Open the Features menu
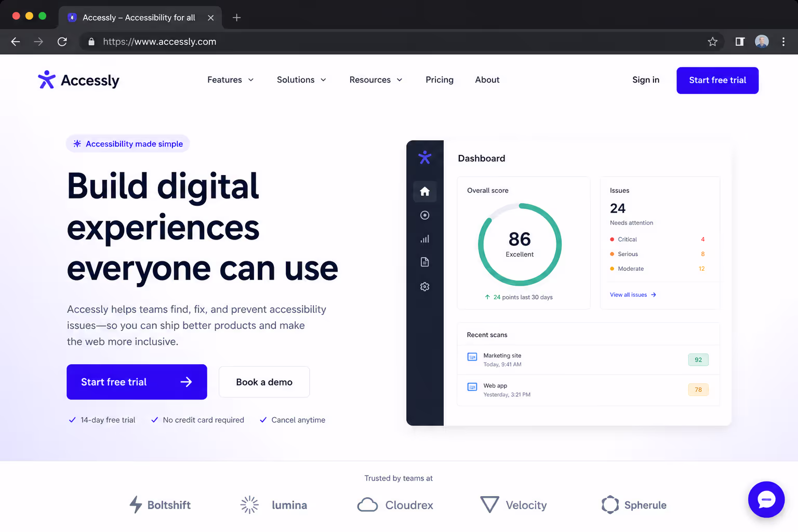 pos(231,80)
